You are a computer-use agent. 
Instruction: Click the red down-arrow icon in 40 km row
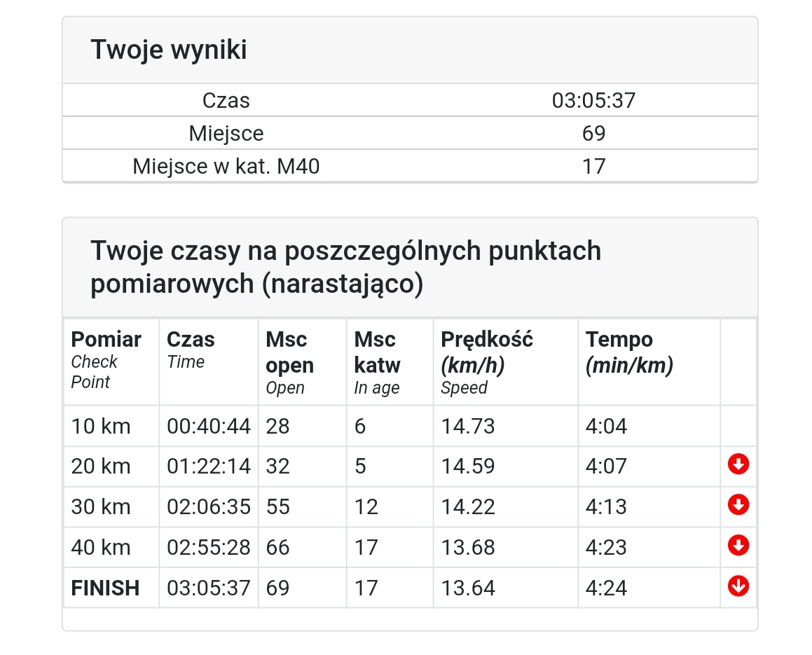pyautogui.click(x=738, y=545)
